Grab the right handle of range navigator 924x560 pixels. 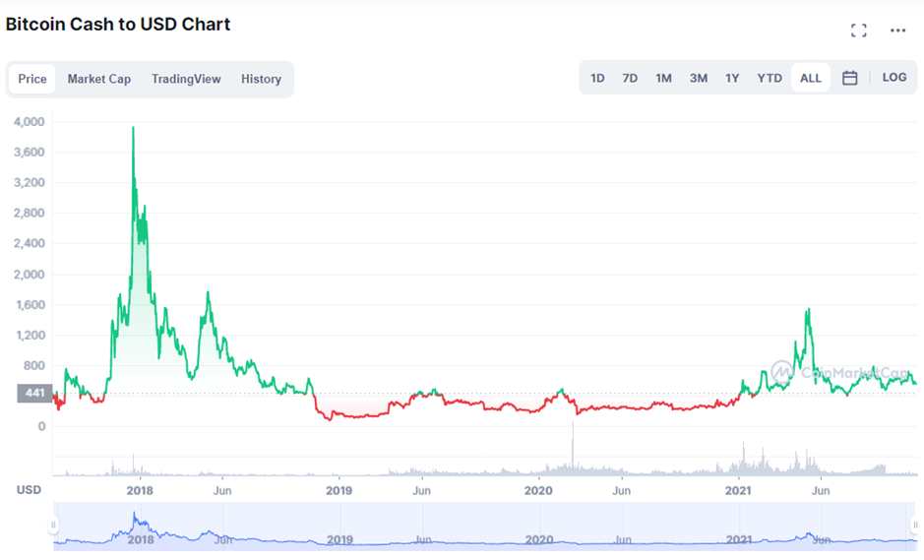click(x=914, y=525)
